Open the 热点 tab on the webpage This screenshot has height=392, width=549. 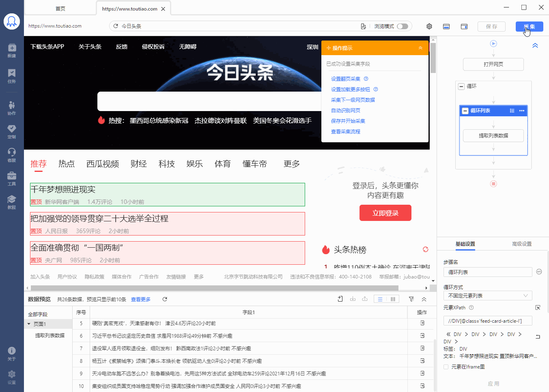(67, 164)
